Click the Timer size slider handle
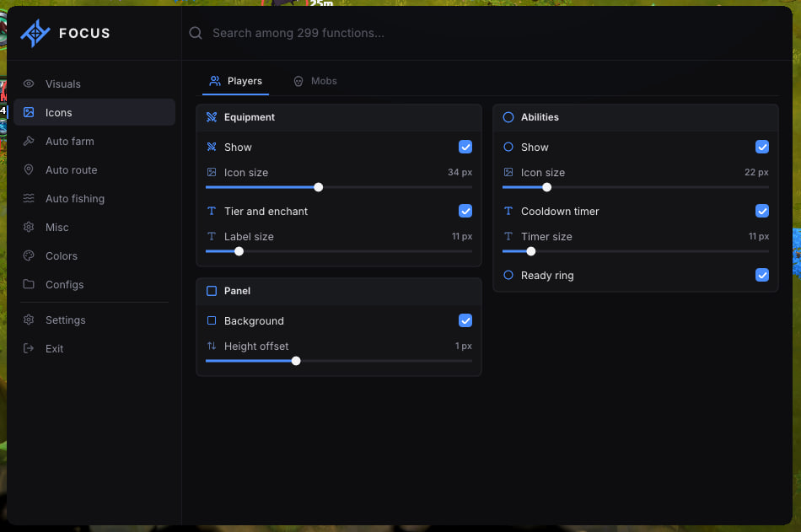The image size is (801, 532). tap(530, 251)
